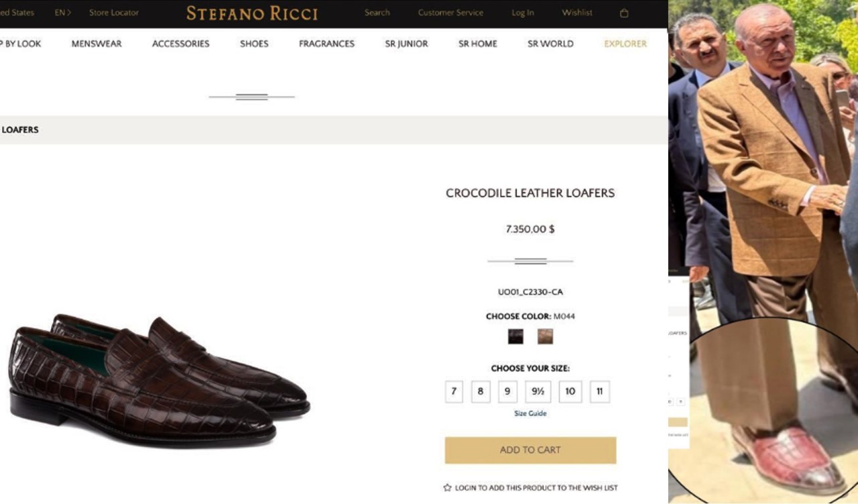Click the Log In link
The height and width of the screenshot is (504, 858).
coord(523,13)
